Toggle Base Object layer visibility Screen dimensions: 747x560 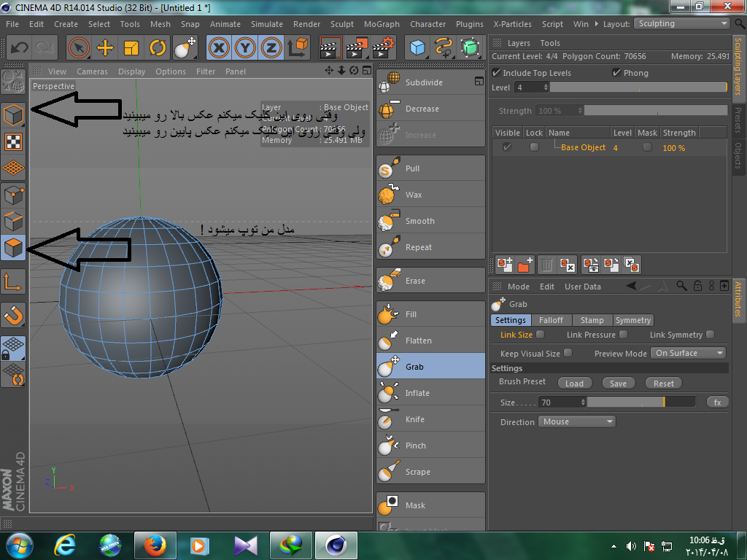(x=507, y=147)
